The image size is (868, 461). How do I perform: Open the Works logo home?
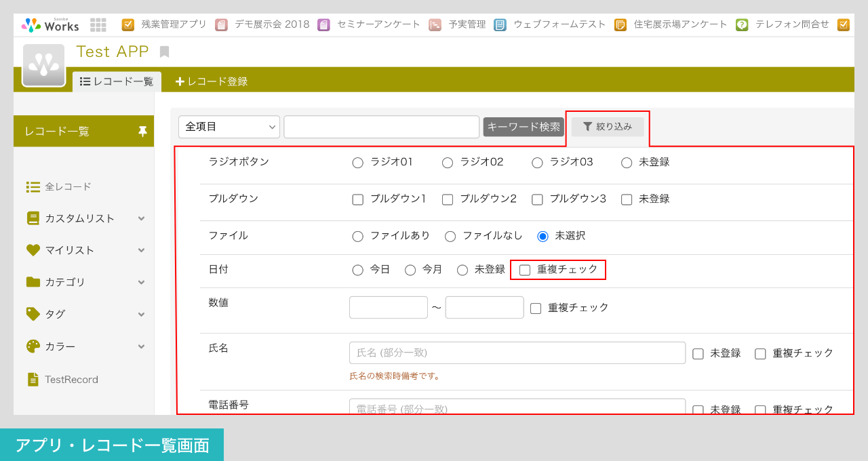pos(50,25)
